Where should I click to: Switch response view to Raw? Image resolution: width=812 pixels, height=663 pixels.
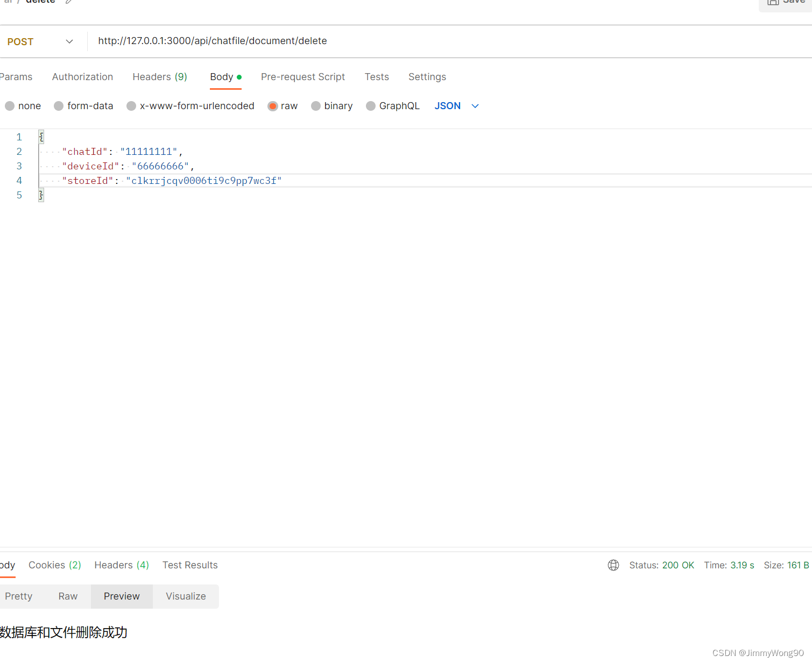click(68, 596)
